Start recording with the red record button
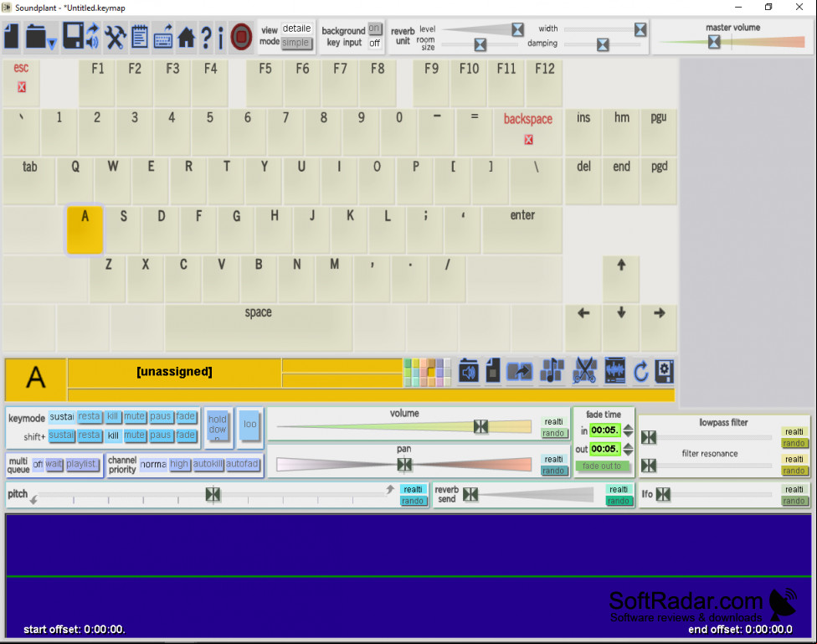817x644 pixels. [241, 37]
